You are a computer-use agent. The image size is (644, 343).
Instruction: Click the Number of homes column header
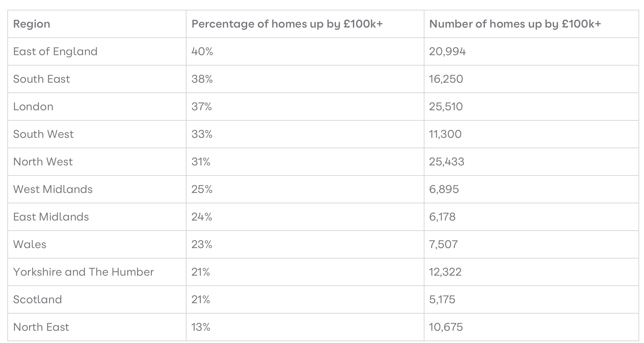point(515,24)
